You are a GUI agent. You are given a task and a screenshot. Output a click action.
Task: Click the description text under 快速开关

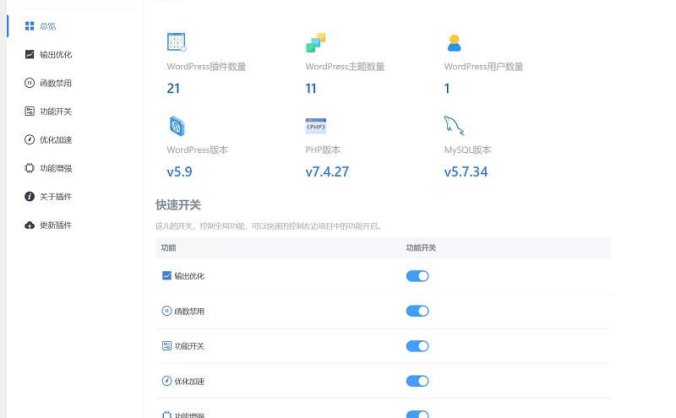tap(268, 226)
